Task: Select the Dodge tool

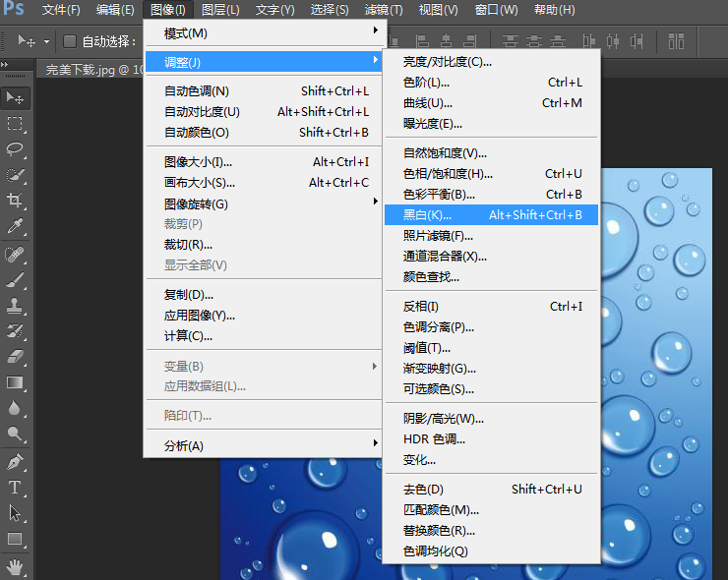Action: click(15, 434)
